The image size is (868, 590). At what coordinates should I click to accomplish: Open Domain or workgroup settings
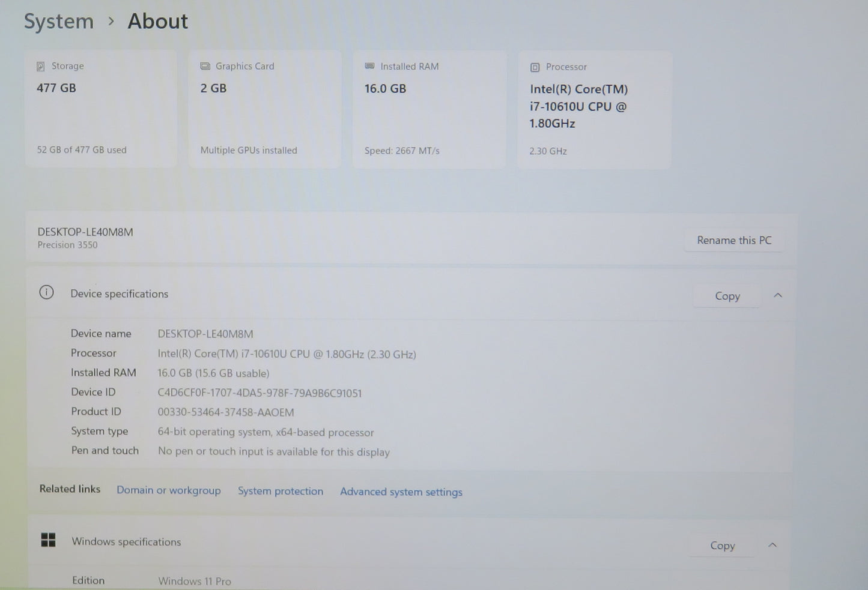click(169, 490)
